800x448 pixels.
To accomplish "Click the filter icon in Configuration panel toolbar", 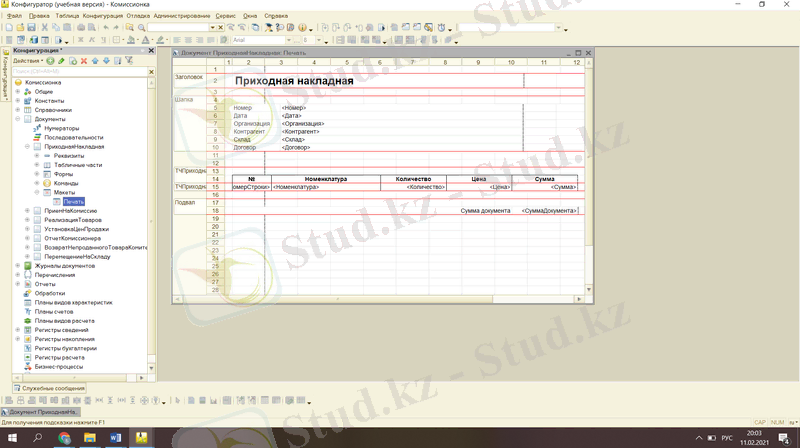I will (128, 61).
